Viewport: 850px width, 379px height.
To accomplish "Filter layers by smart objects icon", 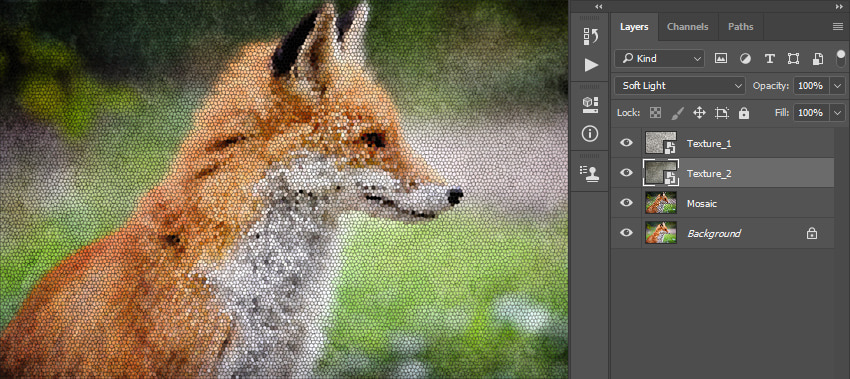I will [817, 59].
